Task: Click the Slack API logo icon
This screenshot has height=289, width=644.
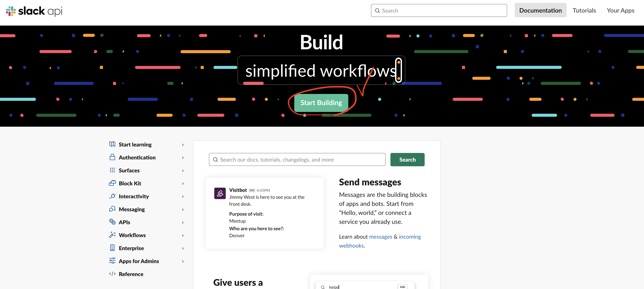Action: pos(11,11)
